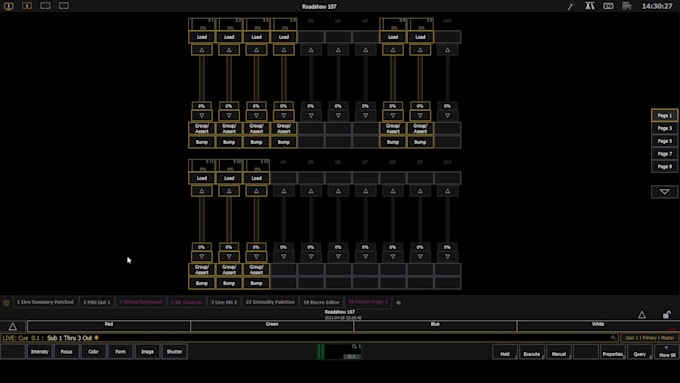Click the pencil edit icon in top bar
Image resolution: width=680 pixels, height=383 pixels.
[x=571, y=7]
